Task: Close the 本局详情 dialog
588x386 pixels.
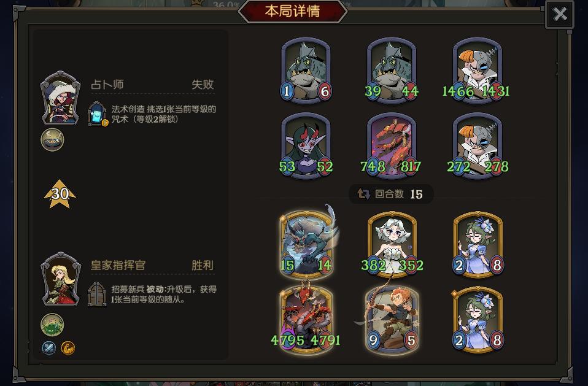Action: 560,14
